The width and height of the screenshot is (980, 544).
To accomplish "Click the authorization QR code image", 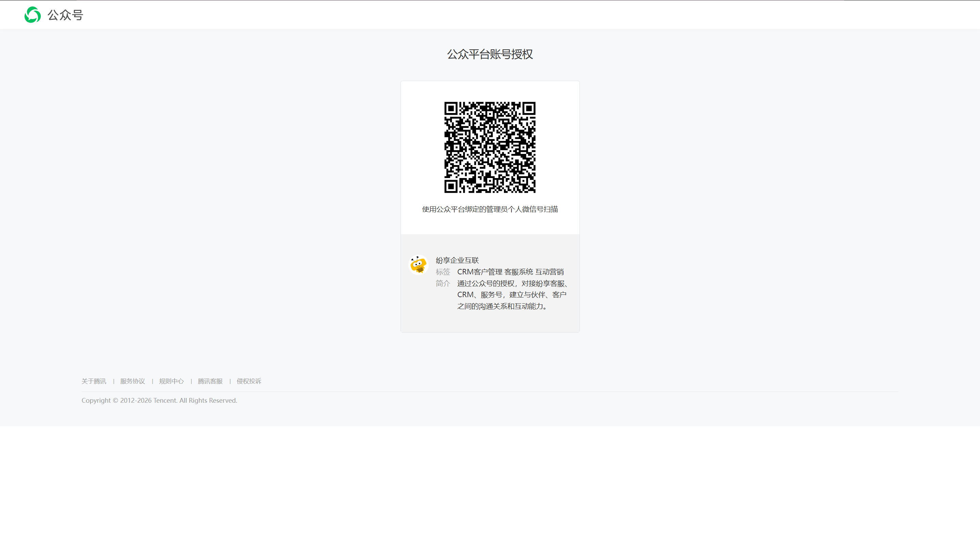I will (x=490, y=147).
